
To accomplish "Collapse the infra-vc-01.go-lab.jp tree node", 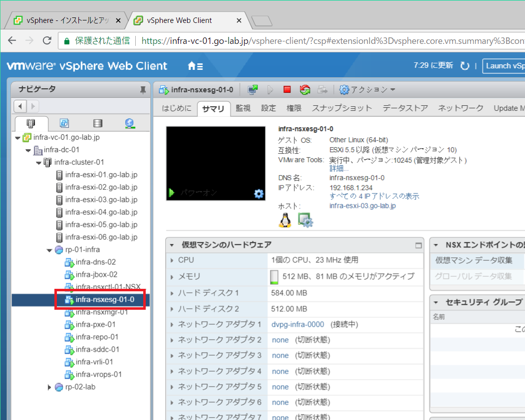I will pos(18,138).
